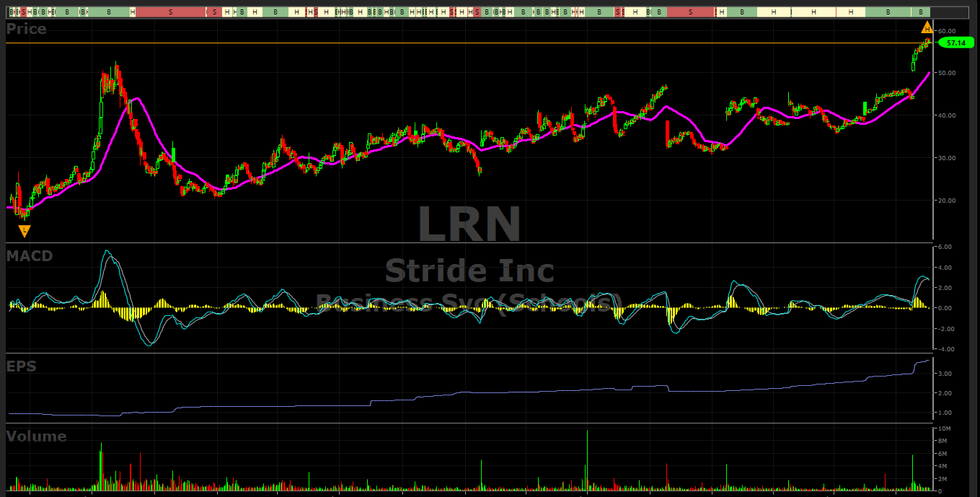Viewport: 980px width, 497px height.
Task: Click the Stride Inc company name text
Action: point(469,271)
